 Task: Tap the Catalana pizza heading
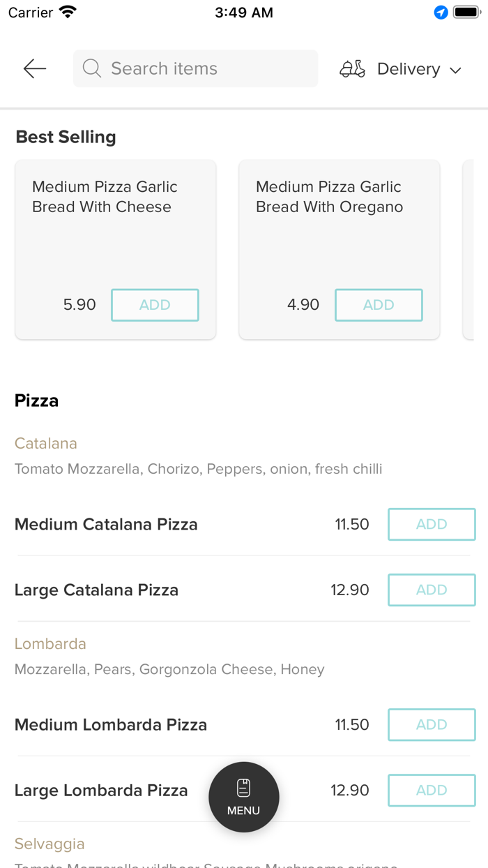pos(46,444)
